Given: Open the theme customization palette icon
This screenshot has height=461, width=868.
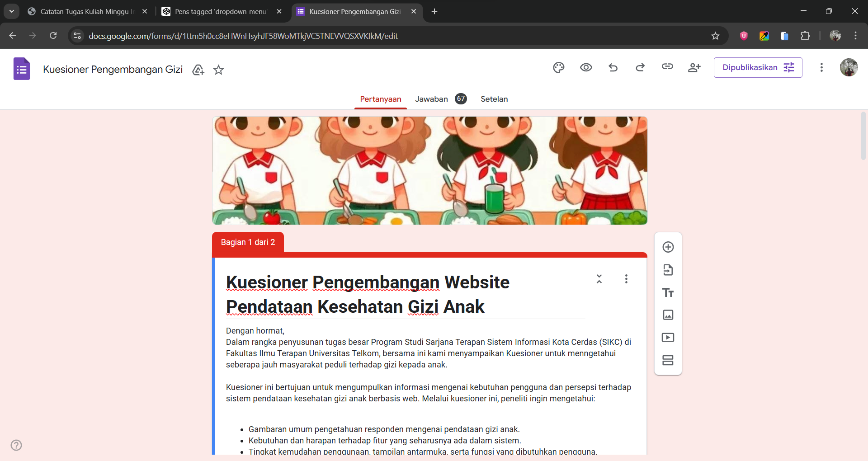Looking at the screenshot, I should [559, 68].
